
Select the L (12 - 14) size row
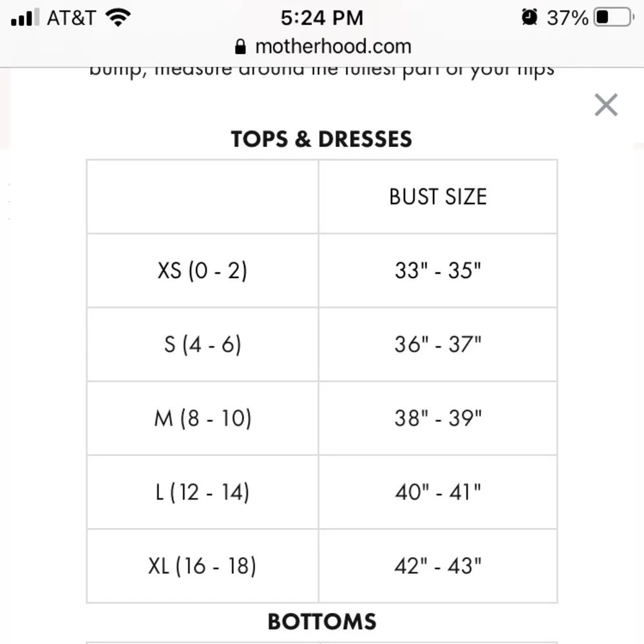pos(202,492)
